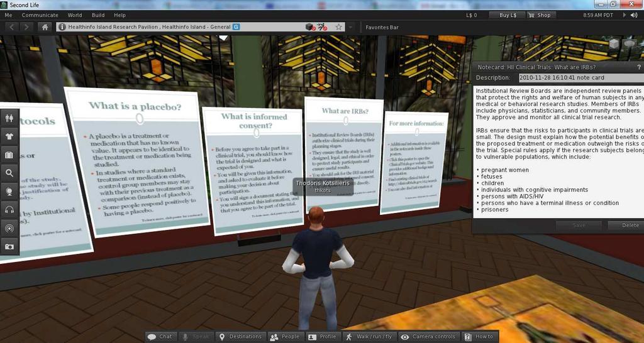Open the world map globe icon
The image size is (644, 343).
[x=9, y=192]
